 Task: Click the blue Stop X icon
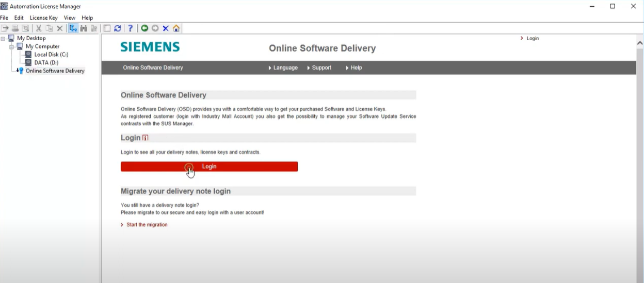click(166, 28)
